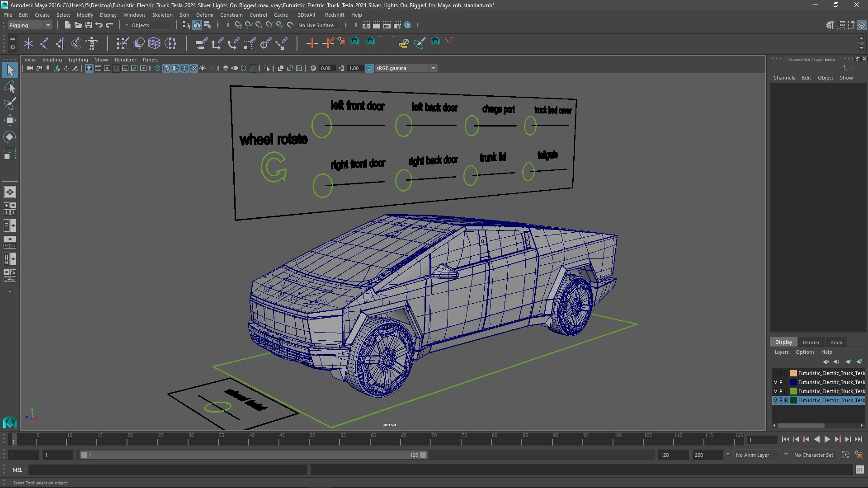Toggle visibility V of the light green layer
This screenshot has width=868, height=488.
775,391
